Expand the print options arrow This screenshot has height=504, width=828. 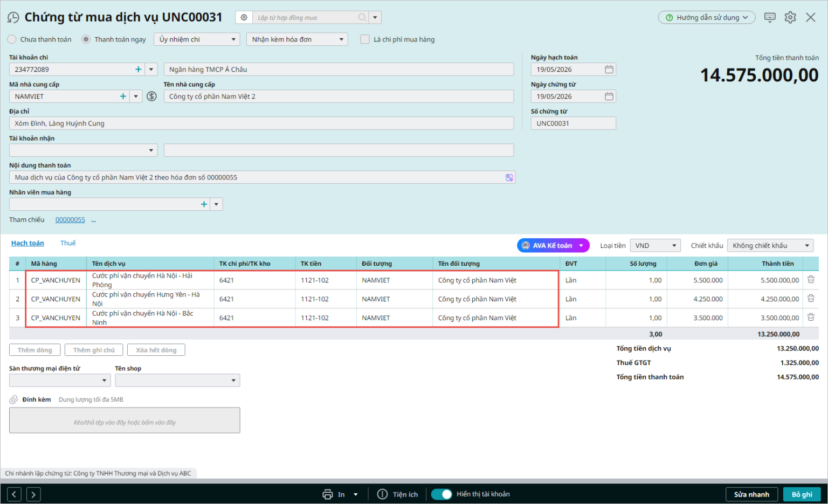pyautogui.click(x=356, y=494)
